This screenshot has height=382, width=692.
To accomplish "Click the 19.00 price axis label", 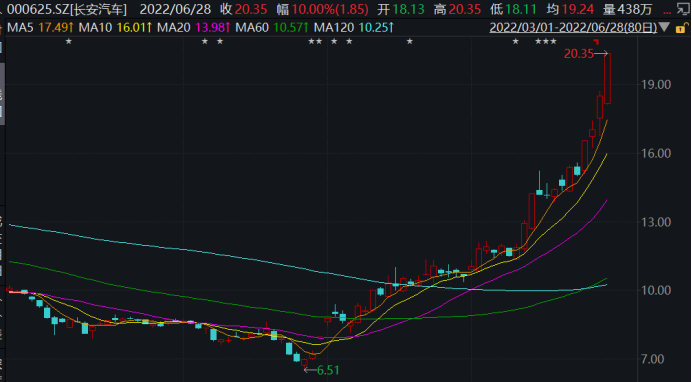I will tap(656, 85).
